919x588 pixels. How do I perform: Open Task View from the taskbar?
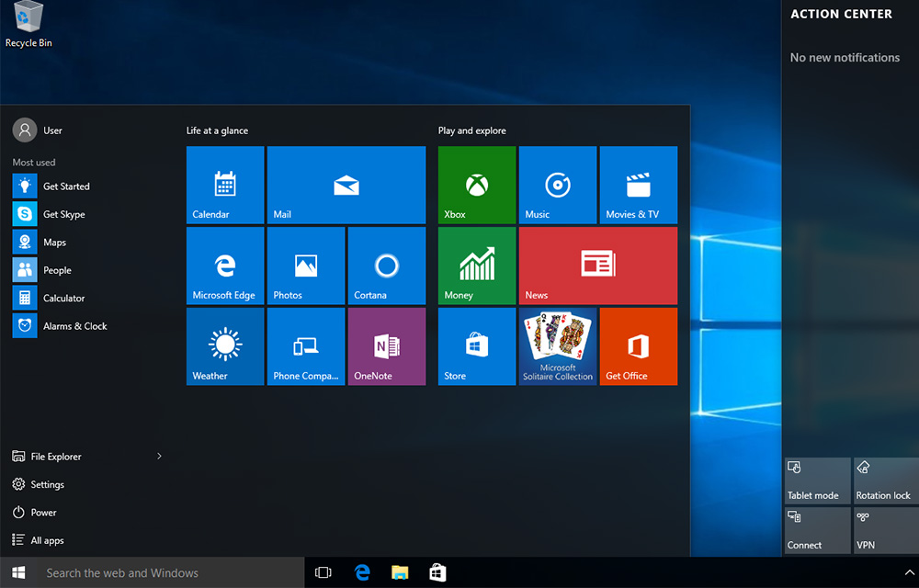click(323, 571)
